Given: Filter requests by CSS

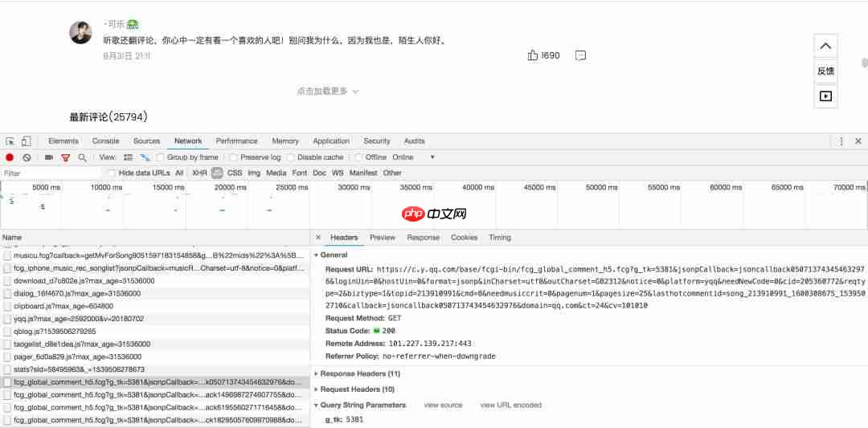Looking at the screenshot, I should pyautogui.click(x=235, y=173).
